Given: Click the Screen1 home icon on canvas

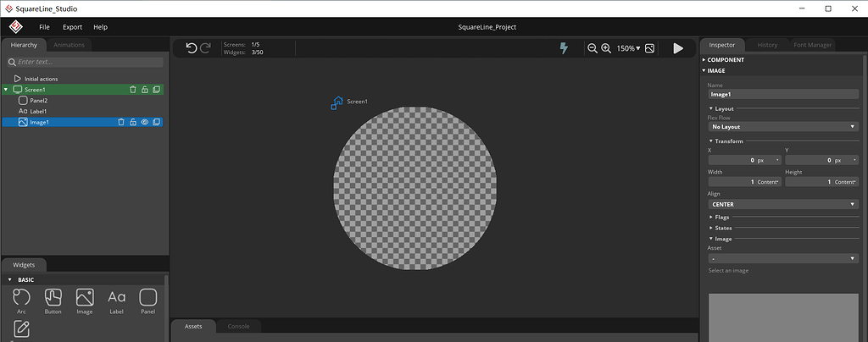Looking at the screenshot, I should [x=337, y=102].
